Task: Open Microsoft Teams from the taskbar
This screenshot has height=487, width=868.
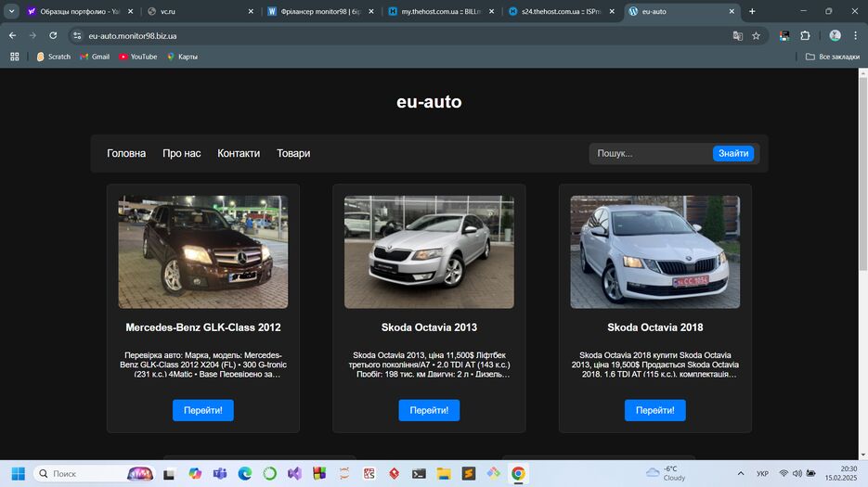Action: pos(220,474)
